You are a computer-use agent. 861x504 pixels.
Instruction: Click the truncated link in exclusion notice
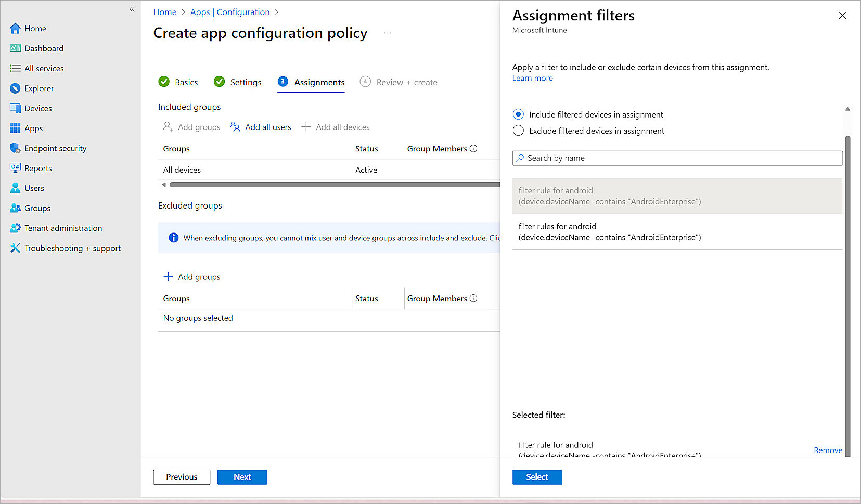[495, 238]
